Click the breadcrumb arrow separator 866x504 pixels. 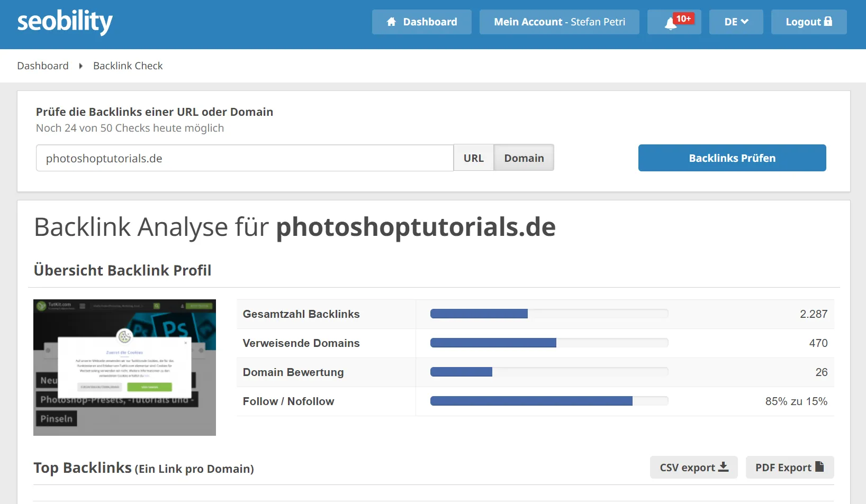click(81, 66)
